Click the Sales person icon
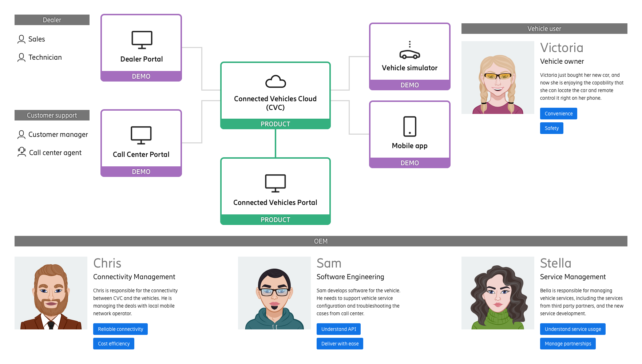 point(21,39)
